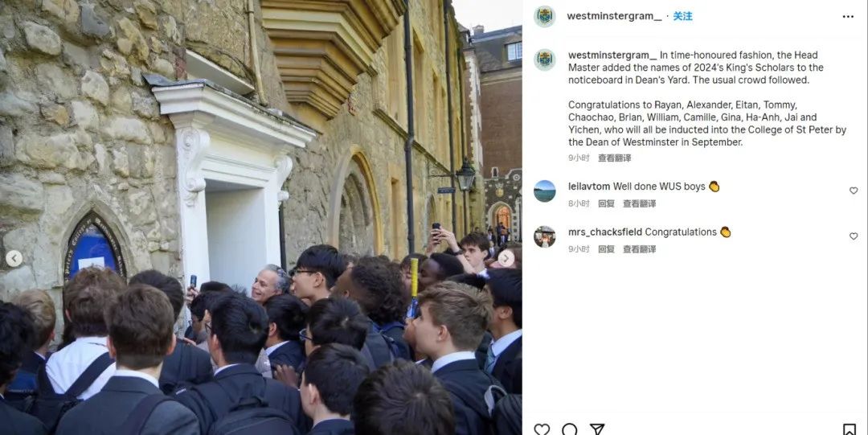Open comment bubble icon below post

[570, 429]
